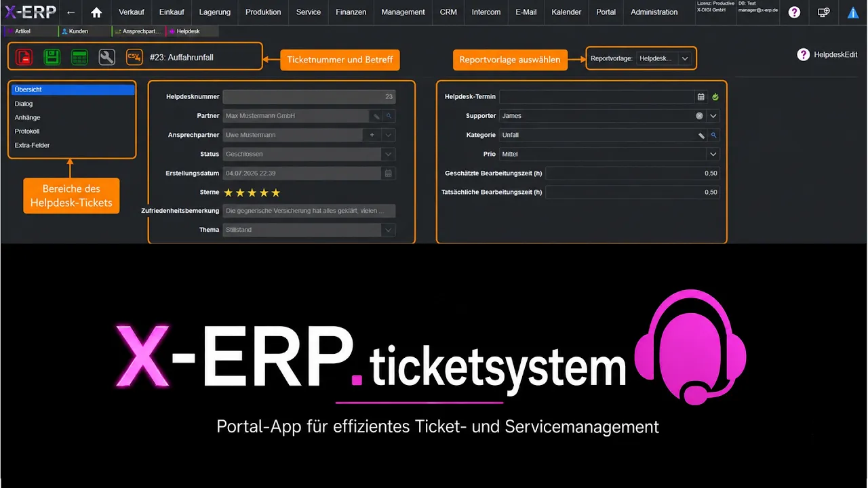Screen dimensions: 868x488
Task: Open the CRM menu
Action: pyautogui.click(x=448, y=12)
